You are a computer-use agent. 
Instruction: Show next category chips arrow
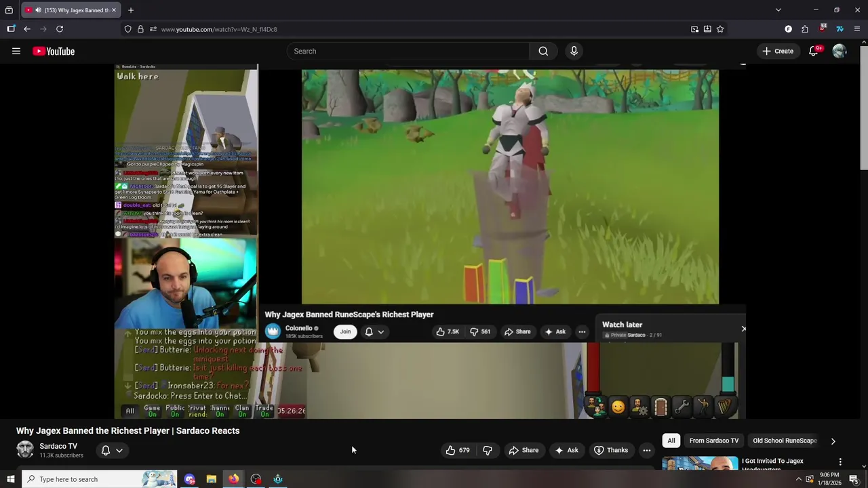pos(833,441)
